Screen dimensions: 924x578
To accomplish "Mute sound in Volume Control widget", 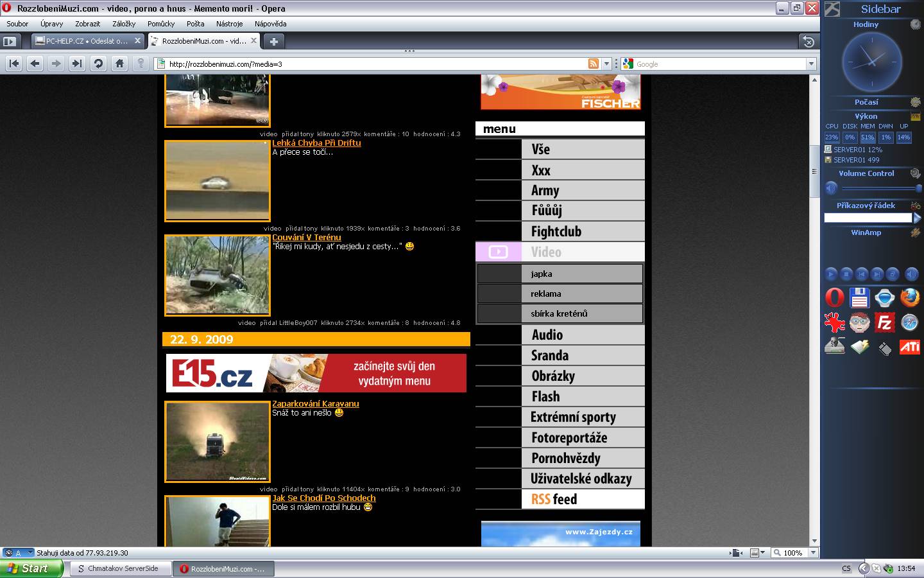I will 831,188.
